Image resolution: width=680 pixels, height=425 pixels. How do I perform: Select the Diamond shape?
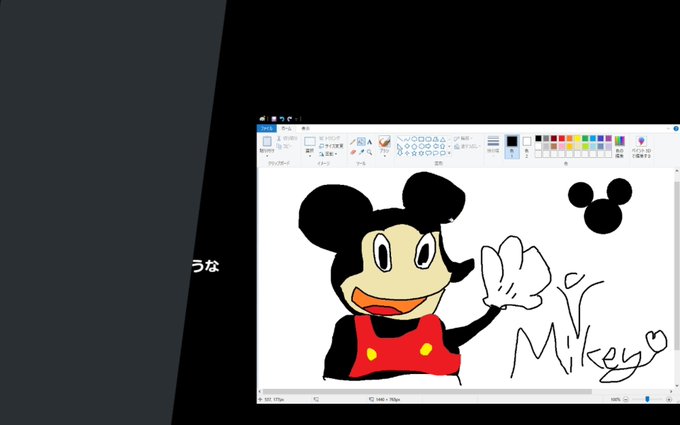point(407,146)
